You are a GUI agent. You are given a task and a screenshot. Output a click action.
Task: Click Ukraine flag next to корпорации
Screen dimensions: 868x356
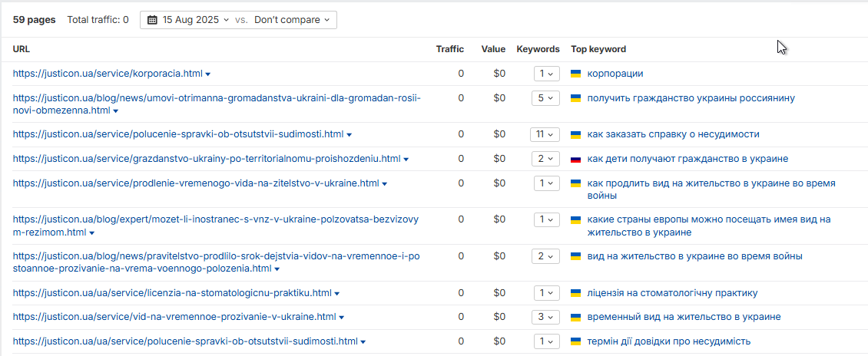pos(575,74)
